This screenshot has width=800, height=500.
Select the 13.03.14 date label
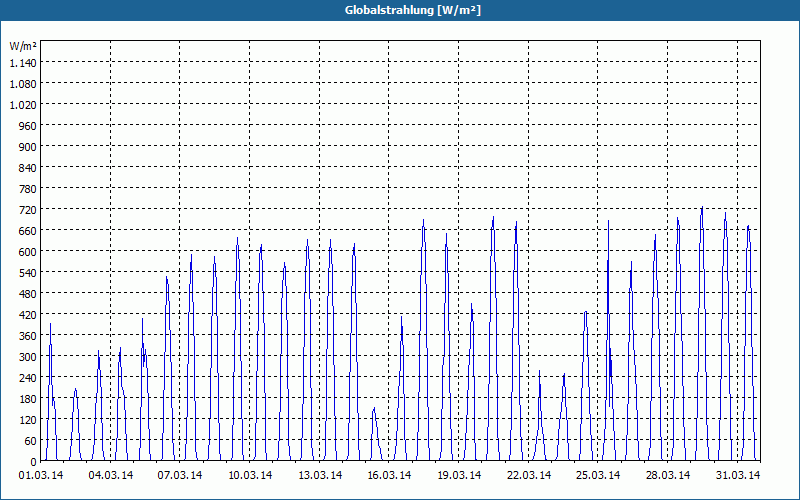tap(320, 476)
